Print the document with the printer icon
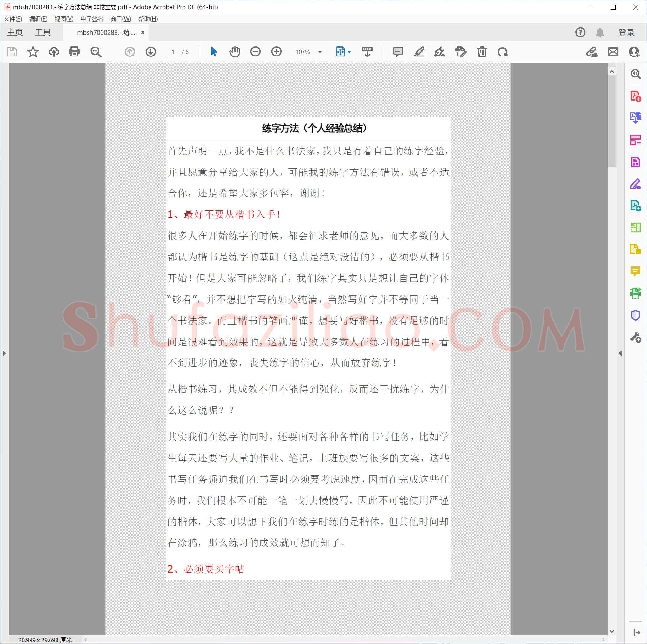The image size is (647, 644). coord(74,52)
